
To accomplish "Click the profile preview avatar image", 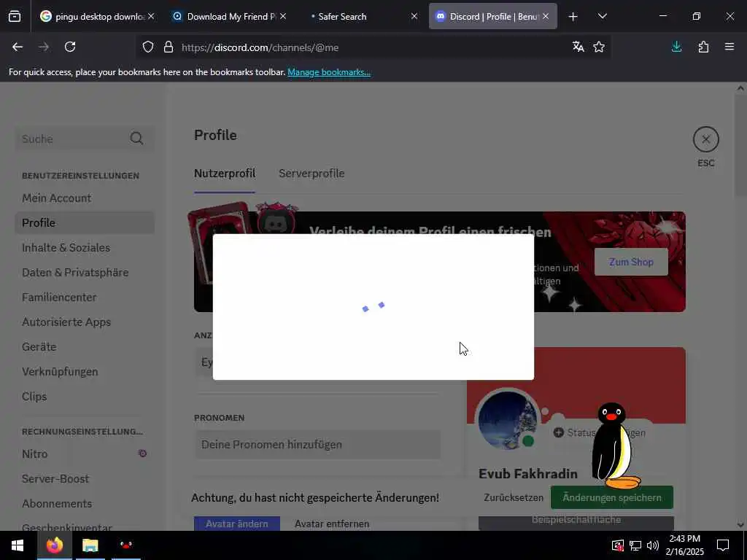I will 508,421.
